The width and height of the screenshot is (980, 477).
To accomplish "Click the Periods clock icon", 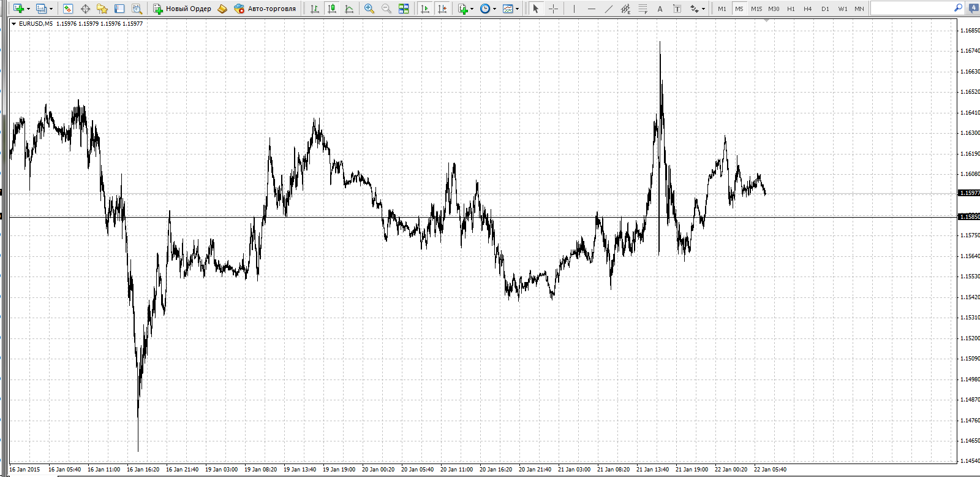I will 485,9.
